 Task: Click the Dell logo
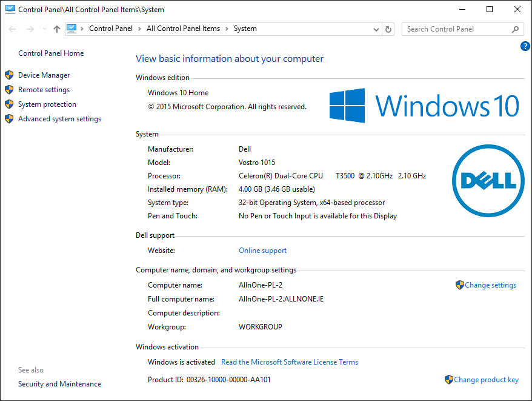tap(488, 181)
